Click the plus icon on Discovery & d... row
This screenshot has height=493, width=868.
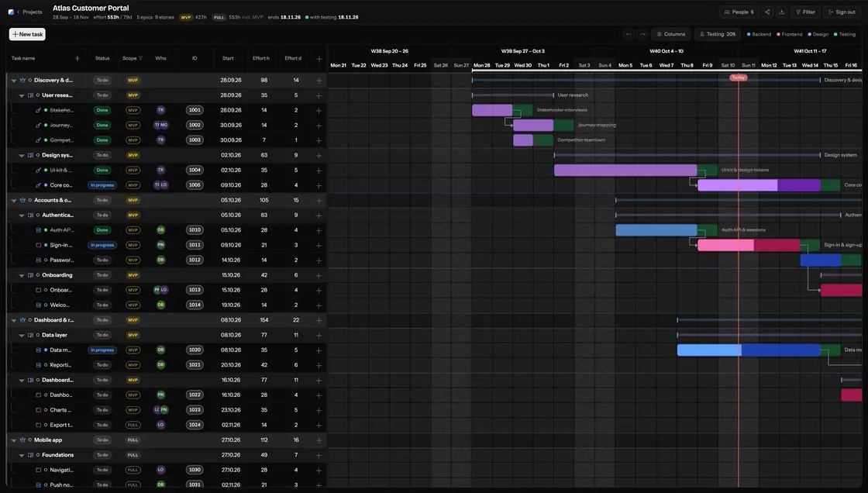click(319, 81)
